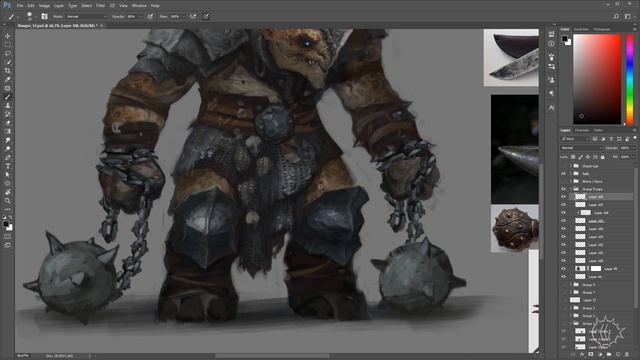Click the Add layer mask icon
Viewport: 640px width, 360px height.
591,355
